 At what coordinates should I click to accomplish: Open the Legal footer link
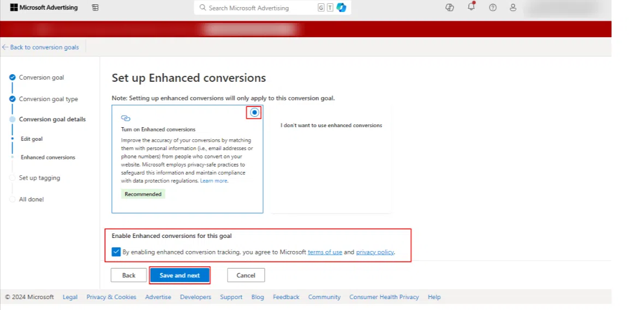(x=70, y=297)
